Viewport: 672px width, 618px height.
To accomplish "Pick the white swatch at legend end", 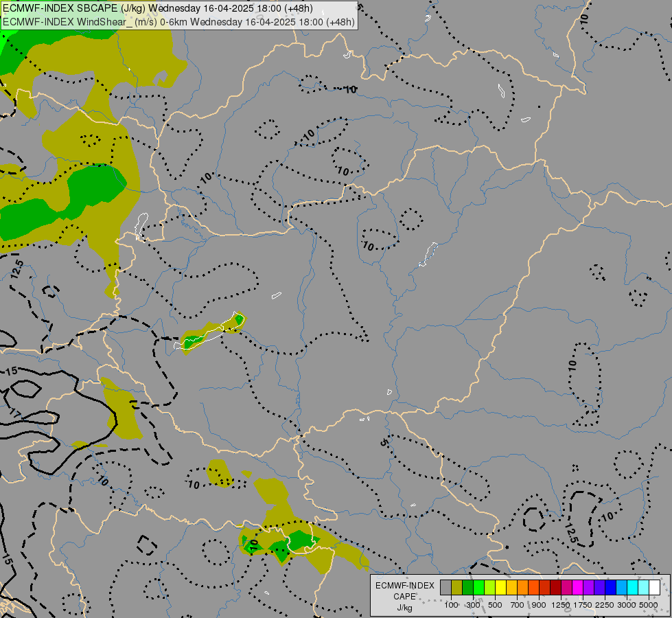I will pos(654,587).
